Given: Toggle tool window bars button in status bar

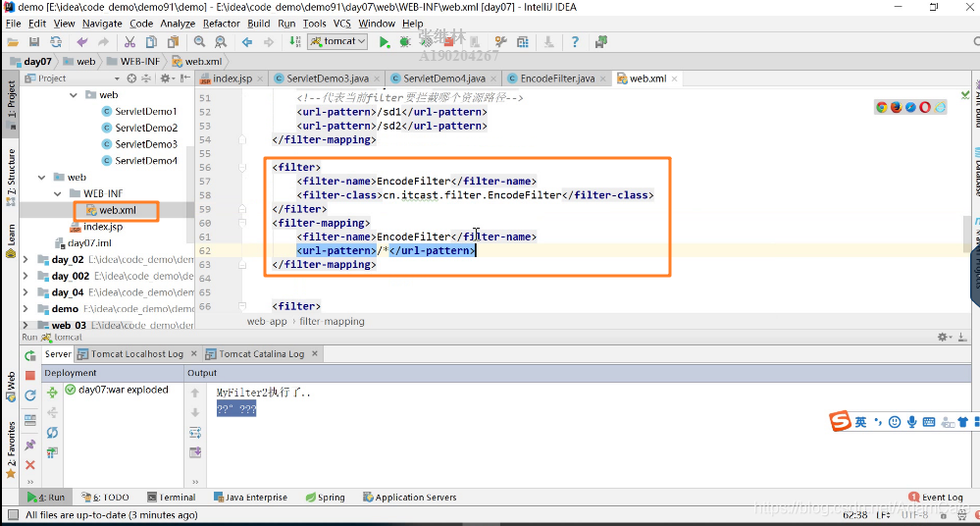Looking at the screenshot, I should (x=13, y=515).
